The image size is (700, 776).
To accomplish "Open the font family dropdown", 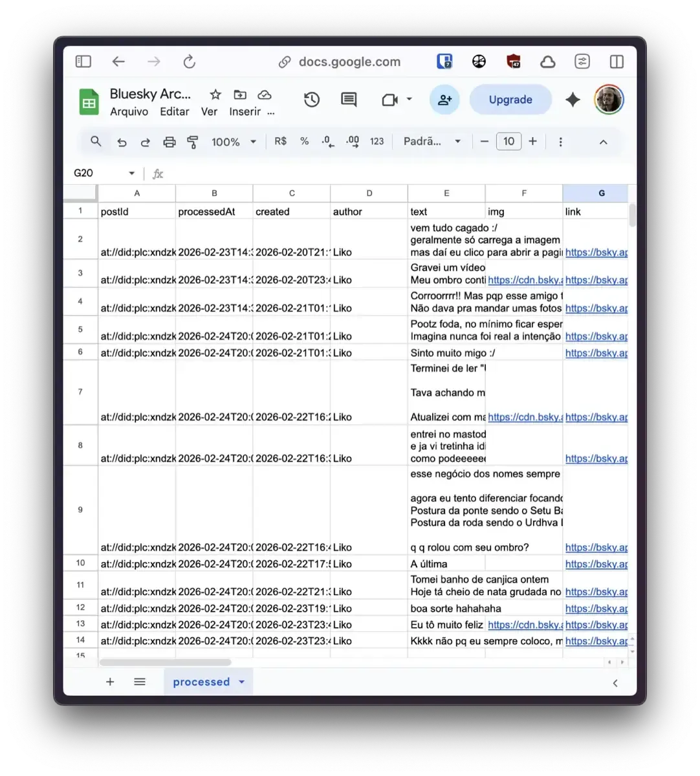I will 430,141.
